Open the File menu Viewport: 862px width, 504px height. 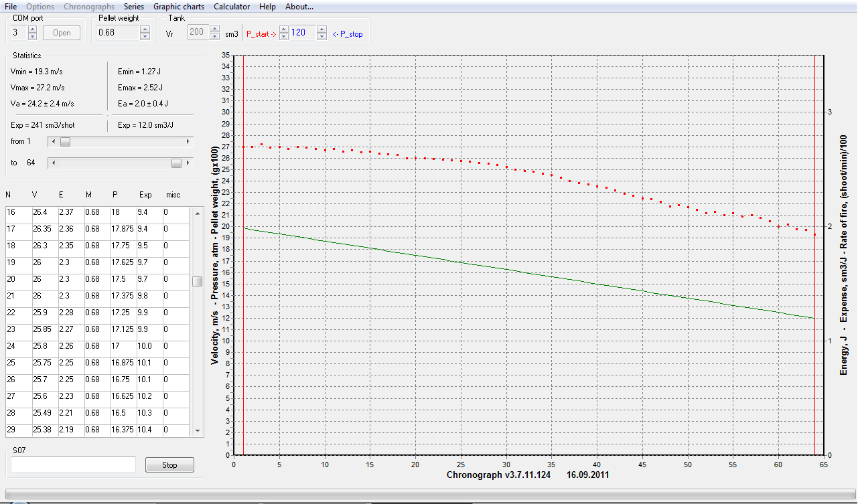[11, 7]
